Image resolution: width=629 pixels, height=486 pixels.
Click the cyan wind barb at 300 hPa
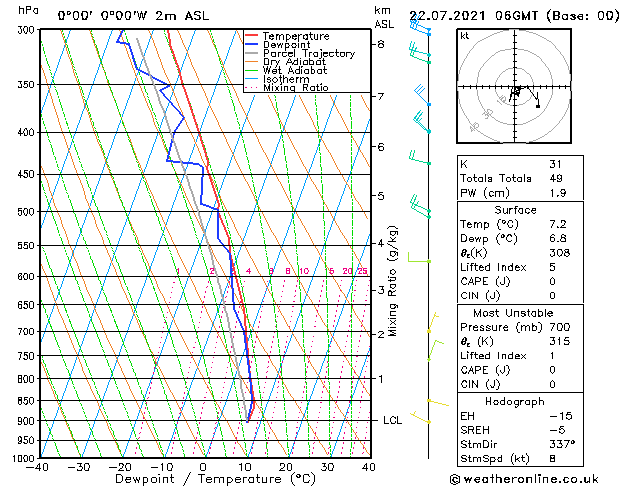pos(420,27)
